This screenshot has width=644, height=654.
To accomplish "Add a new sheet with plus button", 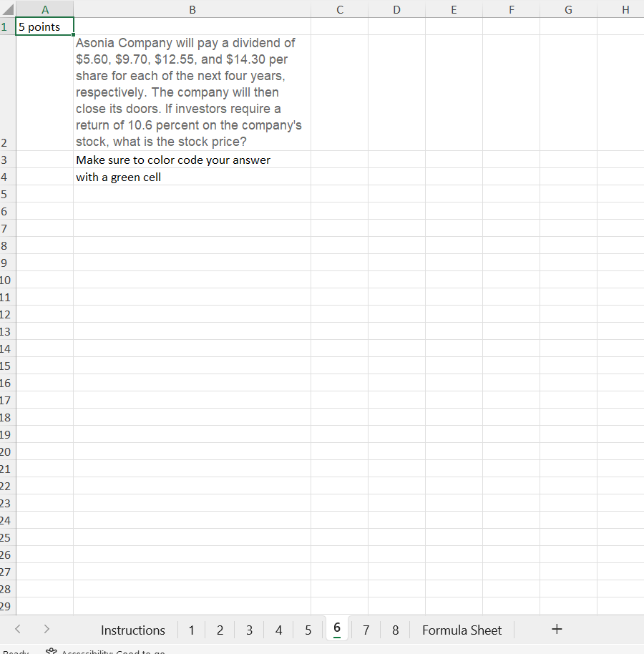I will click(x=557, y=629).
